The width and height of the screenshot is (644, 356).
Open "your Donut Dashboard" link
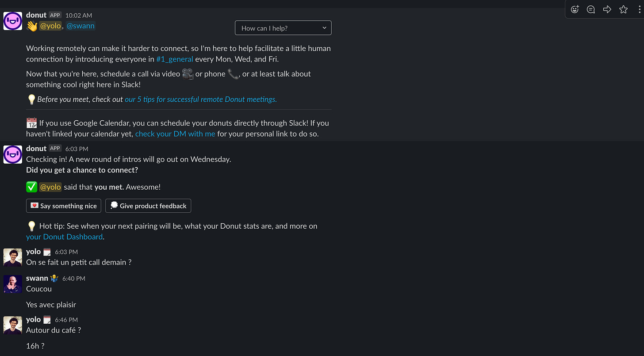65,237
